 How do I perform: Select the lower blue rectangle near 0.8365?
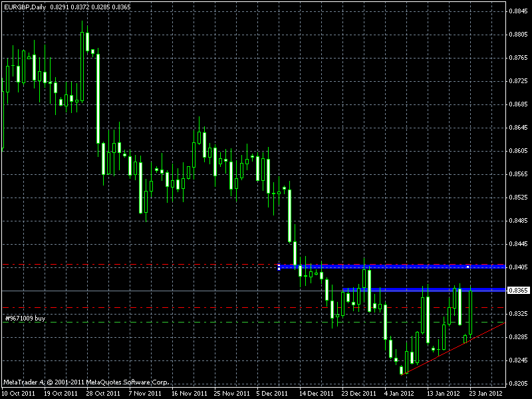pos(424,289)
